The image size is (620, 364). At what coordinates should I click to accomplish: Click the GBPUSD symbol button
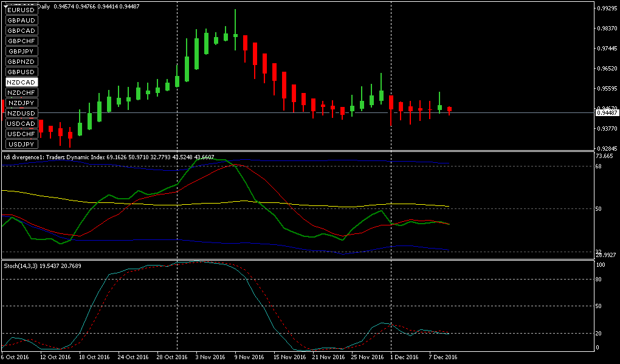coord(22,72)
